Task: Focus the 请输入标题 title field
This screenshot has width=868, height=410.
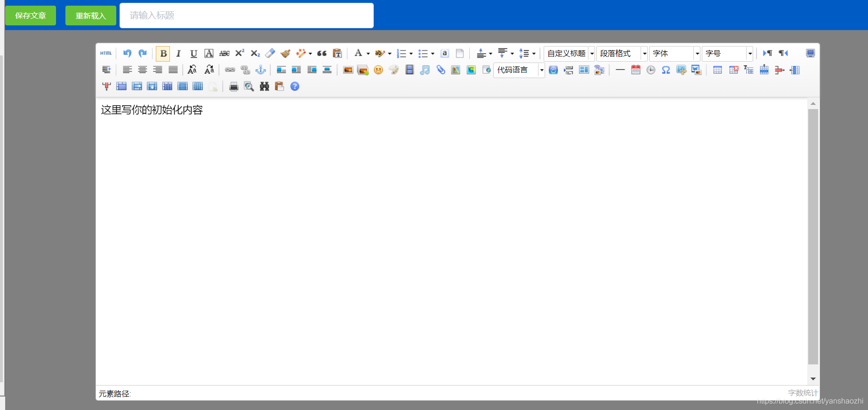Action: pos(247,16)
